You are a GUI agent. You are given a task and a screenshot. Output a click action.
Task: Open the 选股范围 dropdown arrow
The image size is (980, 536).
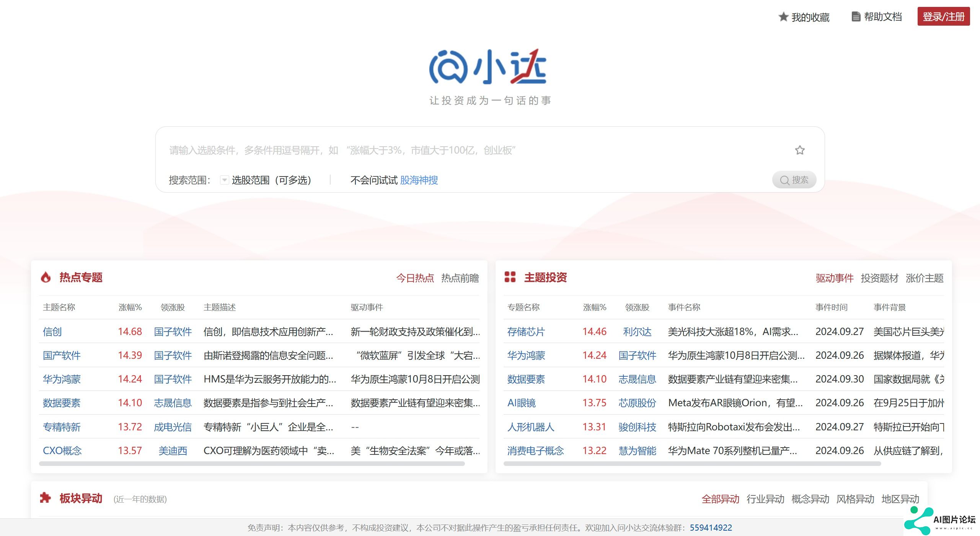225,180
